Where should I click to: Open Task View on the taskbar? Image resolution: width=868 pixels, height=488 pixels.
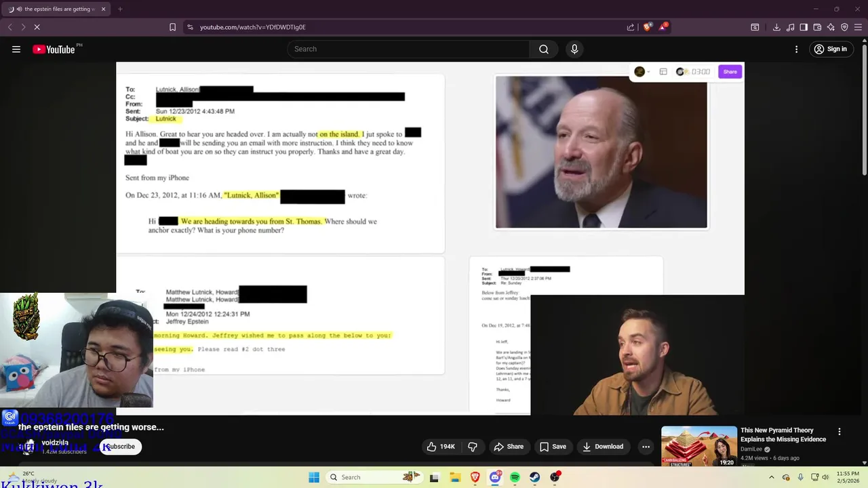point(434,477)
